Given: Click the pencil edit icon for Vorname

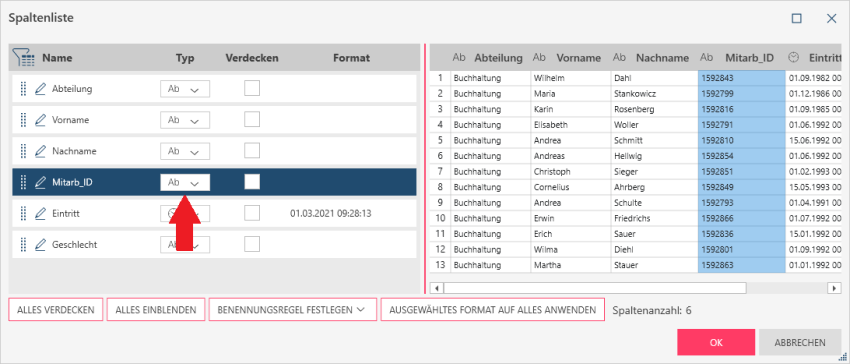Looking at the screenshot, I should pos(41,120).
